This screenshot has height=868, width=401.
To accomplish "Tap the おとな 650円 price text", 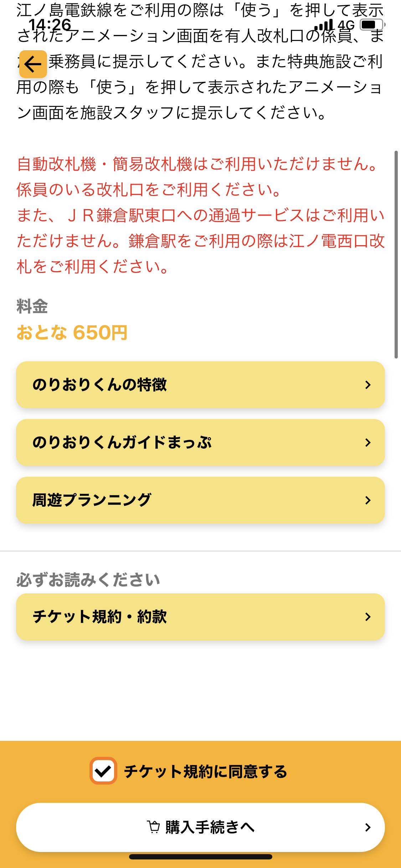I will [72, 332].
